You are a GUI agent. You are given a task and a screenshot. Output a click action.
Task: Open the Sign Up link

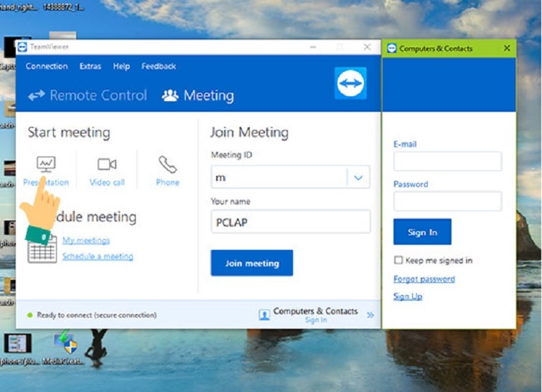pos(408,297)
